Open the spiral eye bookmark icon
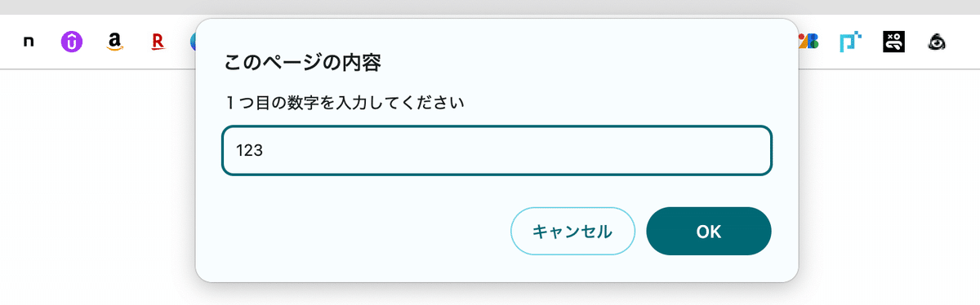 [x=937, y=42]
